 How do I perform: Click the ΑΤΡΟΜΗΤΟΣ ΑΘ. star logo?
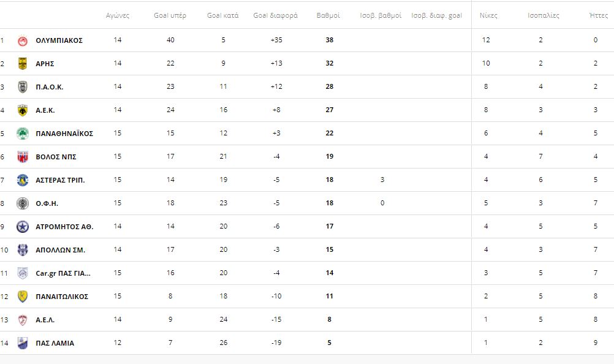pyautogui.click(x=23, y=227)
